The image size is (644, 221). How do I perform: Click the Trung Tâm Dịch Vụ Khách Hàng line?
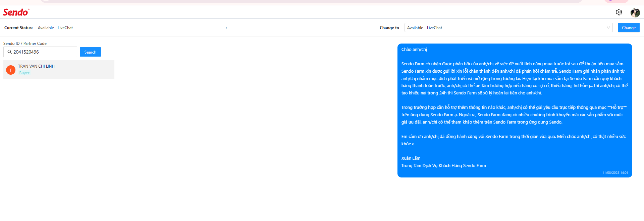coord(444,166)
